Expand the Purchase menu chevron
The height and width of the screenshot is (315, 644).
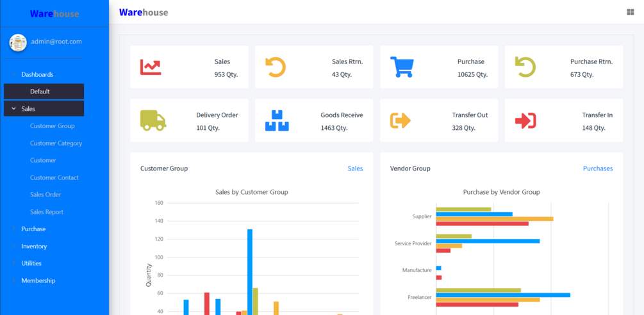coord(13,229)
